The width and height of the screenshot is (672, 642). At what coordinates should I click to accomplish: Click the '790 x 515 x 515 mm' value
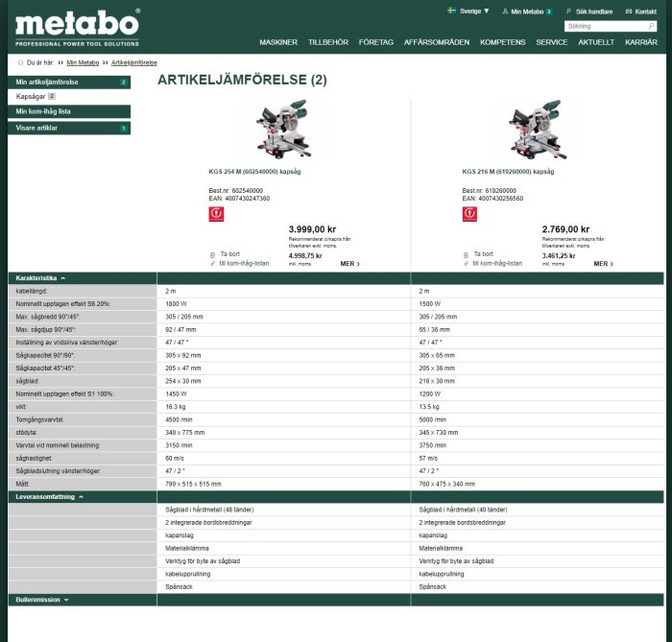(193, 484)
